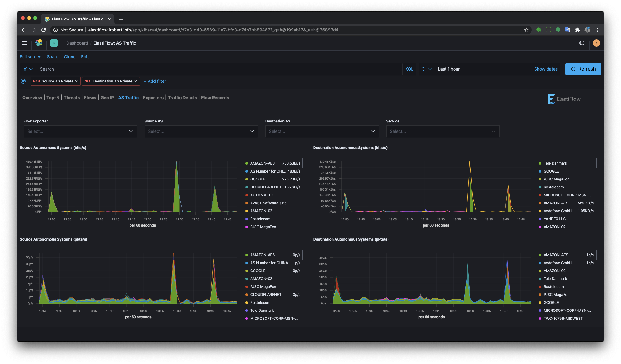Click the browser address bar URL
This screenshot has height=364, width=621.
[x=213, y=30]
